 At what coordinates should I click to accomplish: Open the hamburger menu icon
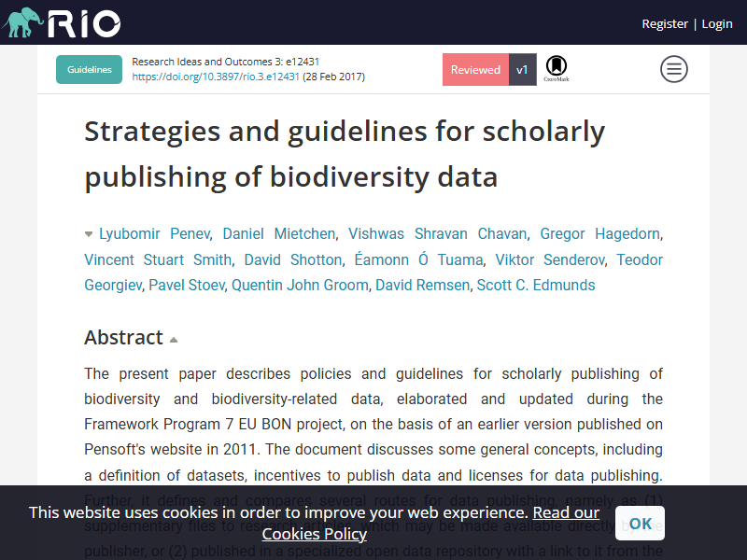673,69
